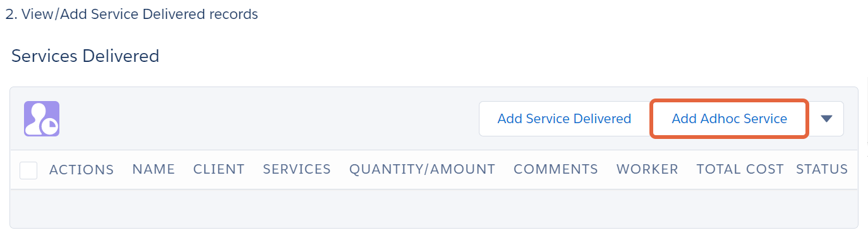Sort by the NAME column header

[154, 169]
